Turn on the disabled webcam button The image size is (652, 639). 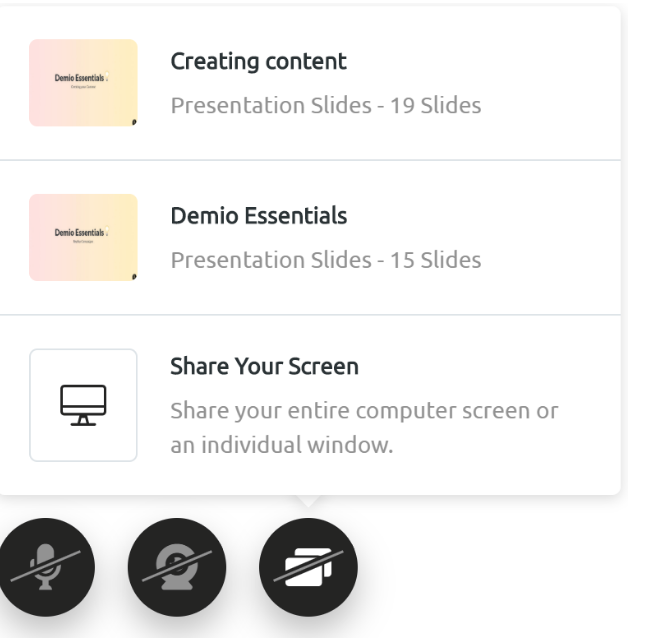tap(177, 567)
